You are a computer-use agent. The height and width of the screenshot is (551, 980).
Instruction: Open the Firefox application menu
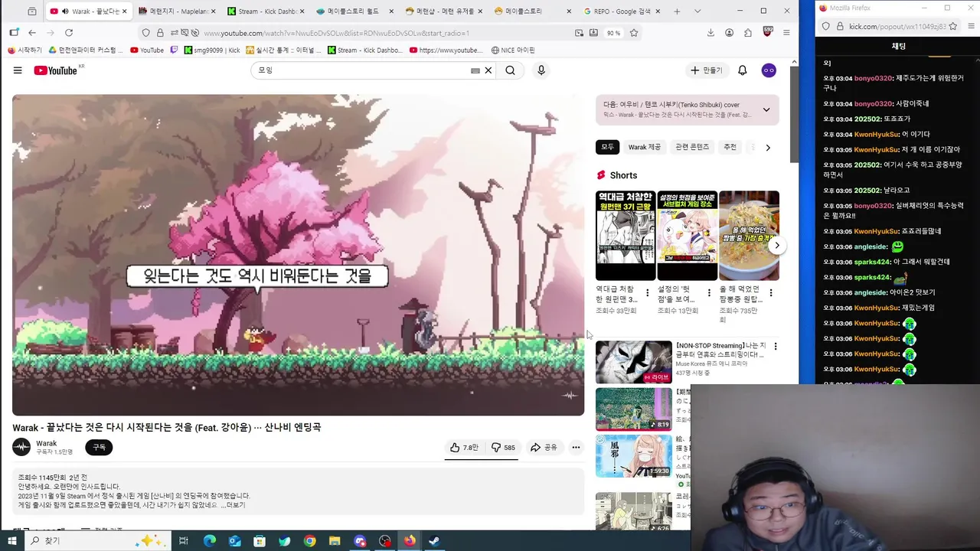(786, 33)
